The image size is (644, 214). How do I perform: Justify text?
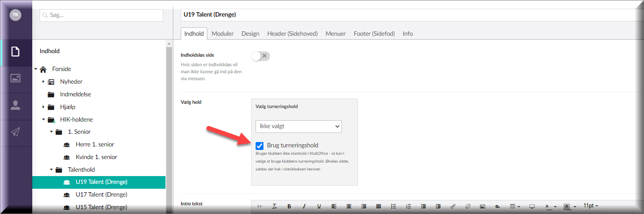point(378,206)
